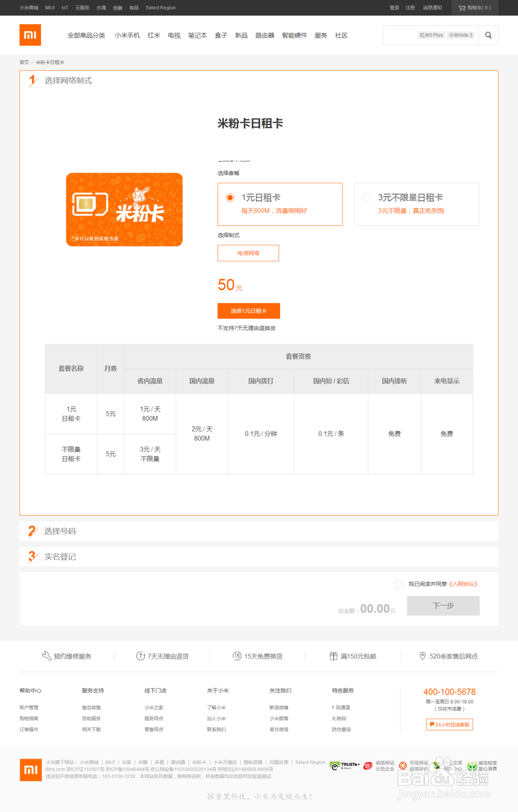Open 云服务 link in top bar

tap(82, 8)
